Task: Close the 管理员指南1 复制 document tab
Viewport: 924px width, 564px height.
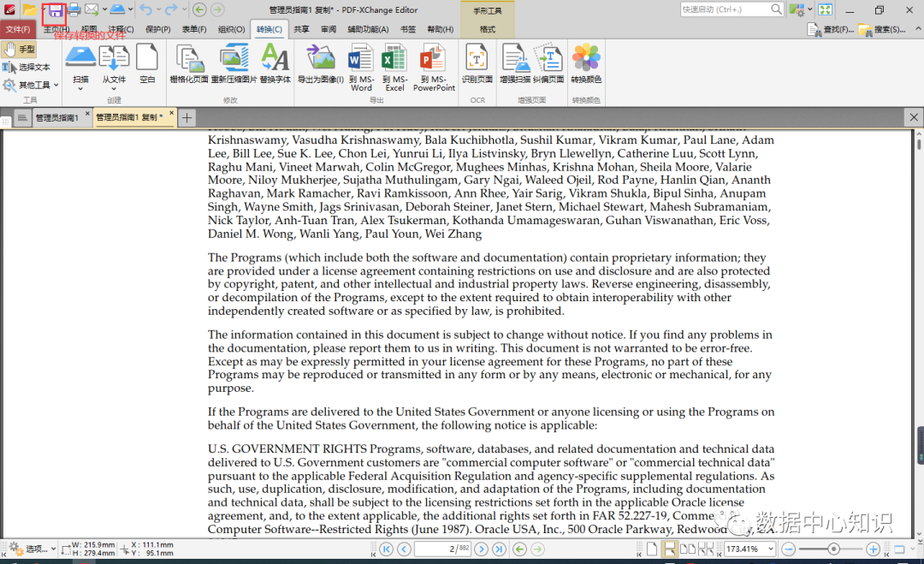Action: (171, 113)
